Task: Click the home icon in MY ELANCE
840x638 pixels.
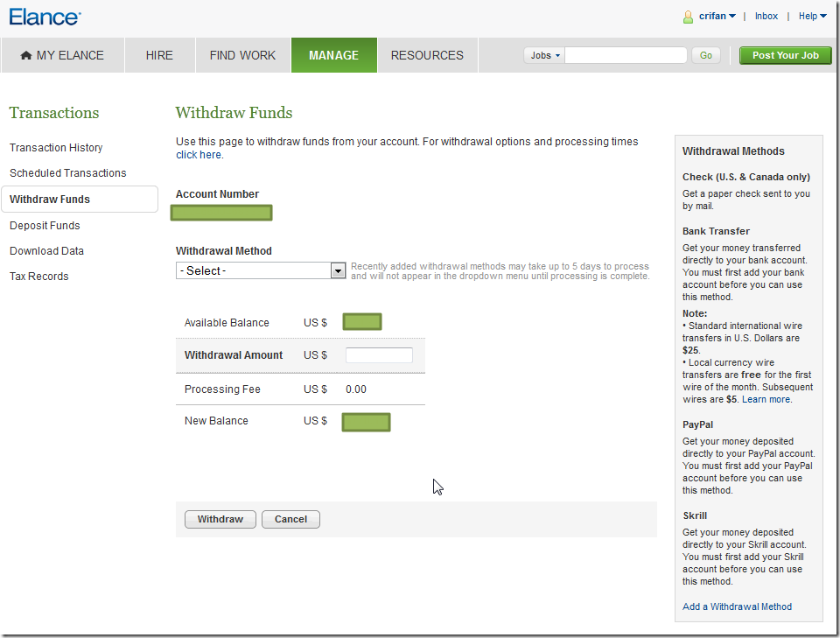Action: [25, 54]
